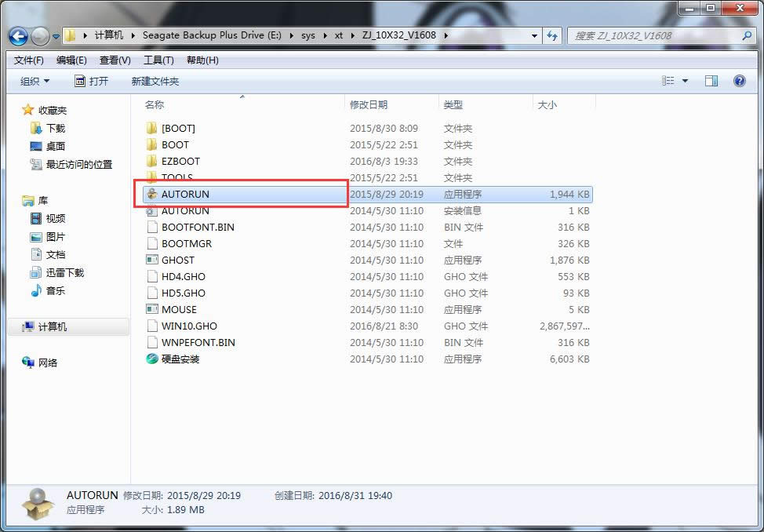Open the 文件(F) menu
The height and width of the screenshot is (532, 764).
click(x=29, y=60)
